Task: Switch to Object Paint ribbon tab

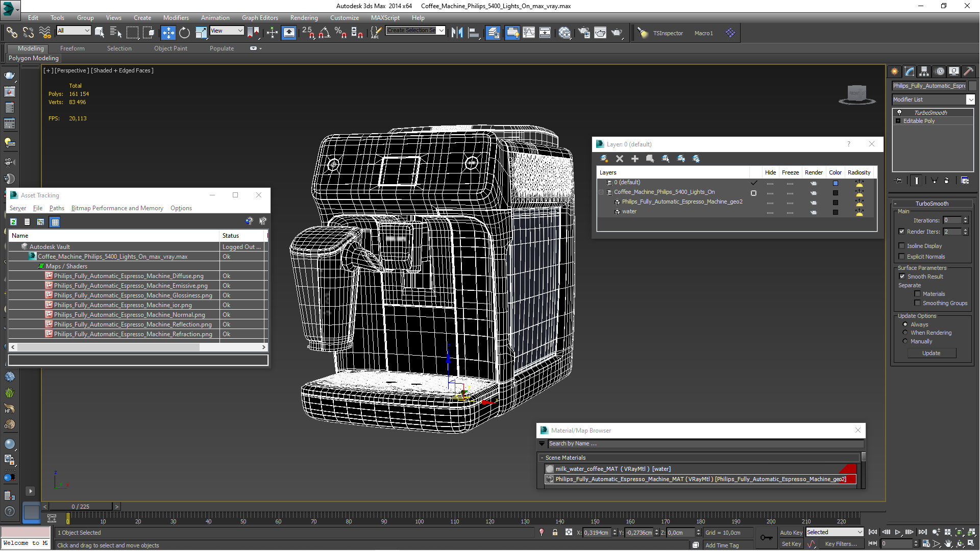Action: click(x=170, y=48)
